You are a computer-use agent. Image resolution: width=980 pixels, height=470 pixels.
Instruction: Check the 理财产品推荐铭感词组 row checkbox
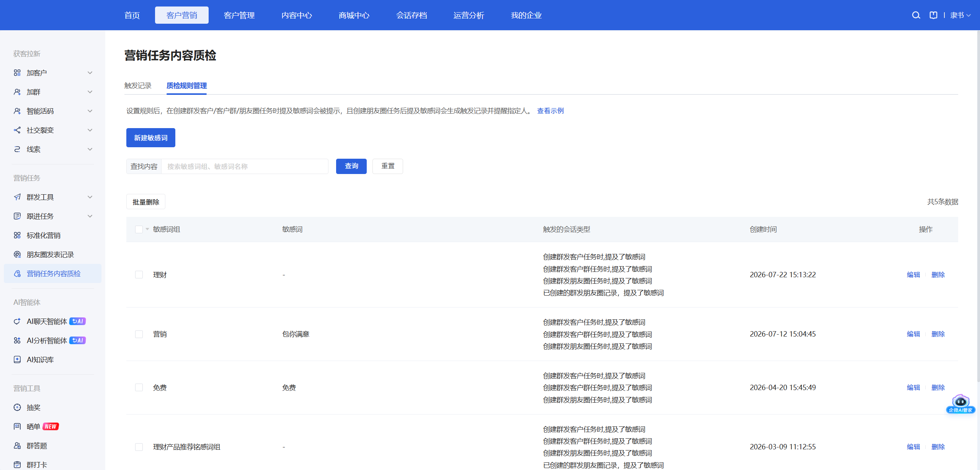(x=139, y=447)
